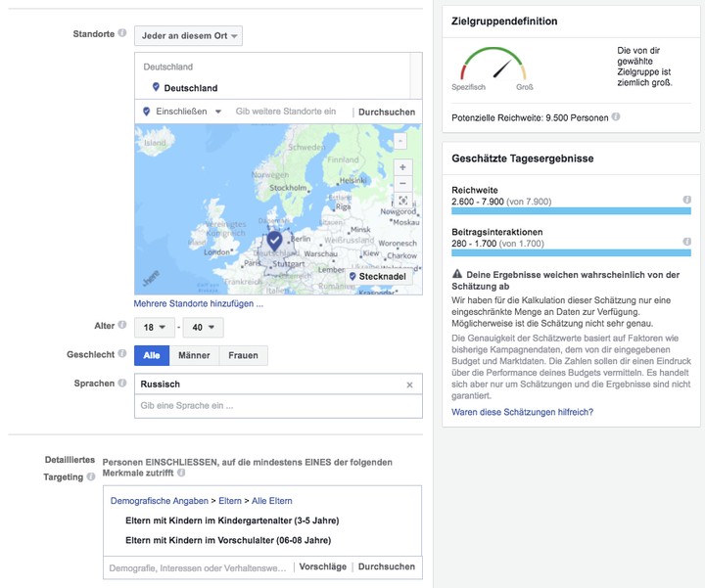This screenshot has height=588, width=705.
Task: Open the Einschließen dropdown
Action: (x=182, y=112)
